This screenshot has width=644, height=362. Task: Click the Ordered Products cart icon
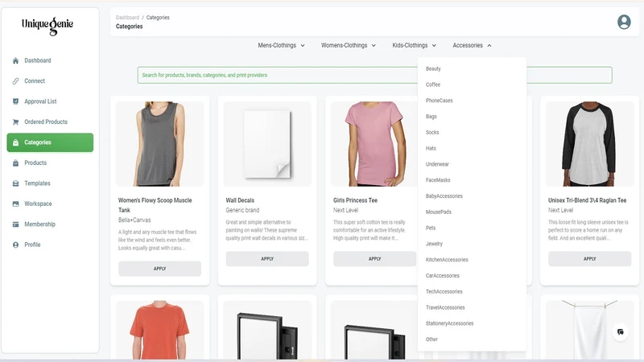[15, 122]
